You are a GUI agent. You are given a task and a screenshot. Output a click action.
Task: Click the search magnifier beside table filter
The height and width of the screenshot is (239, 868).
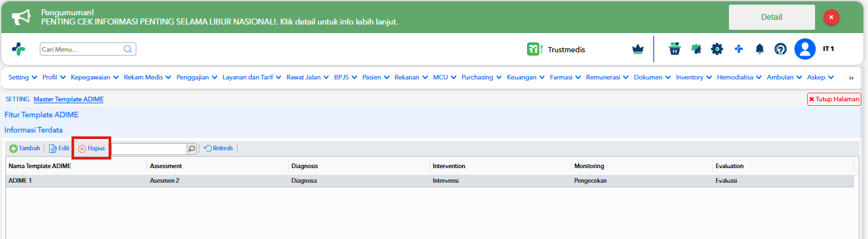[192, 149]
